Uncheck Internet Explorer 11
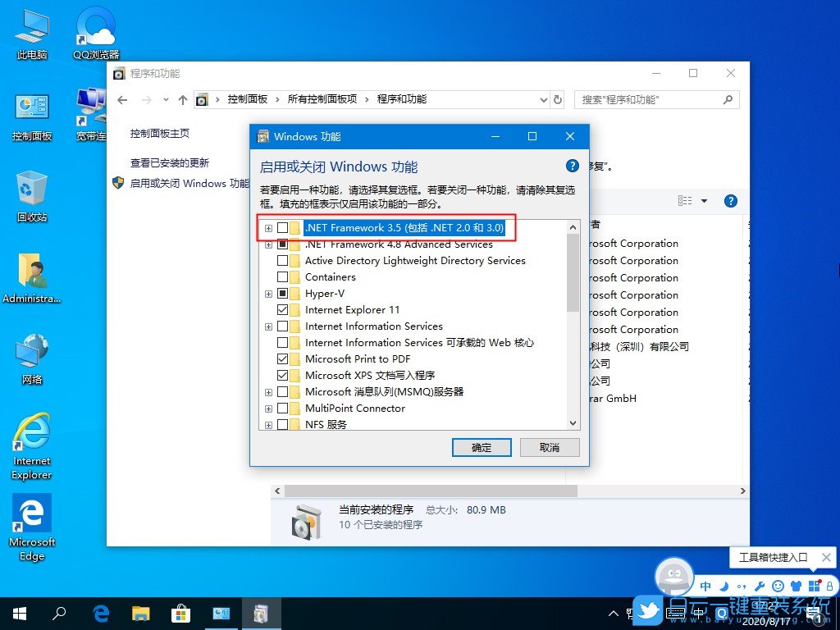 pos(282,310)
